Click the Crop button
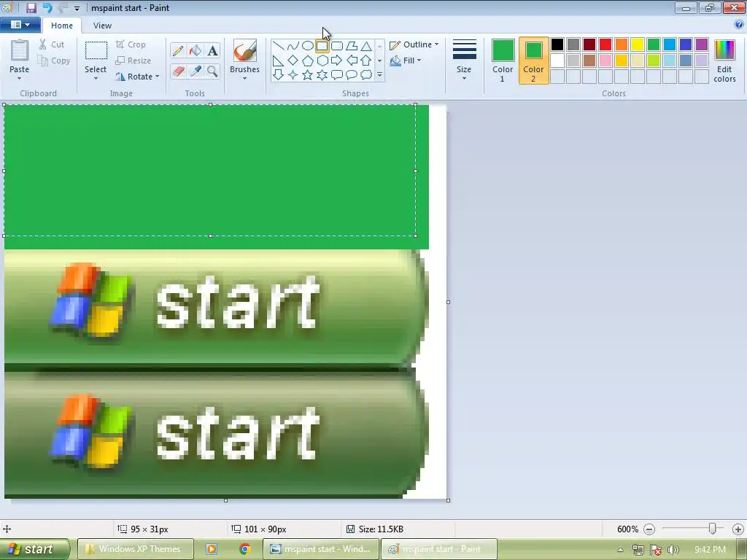The height and width of the screenshot is (560, 747). pos(131,44)
